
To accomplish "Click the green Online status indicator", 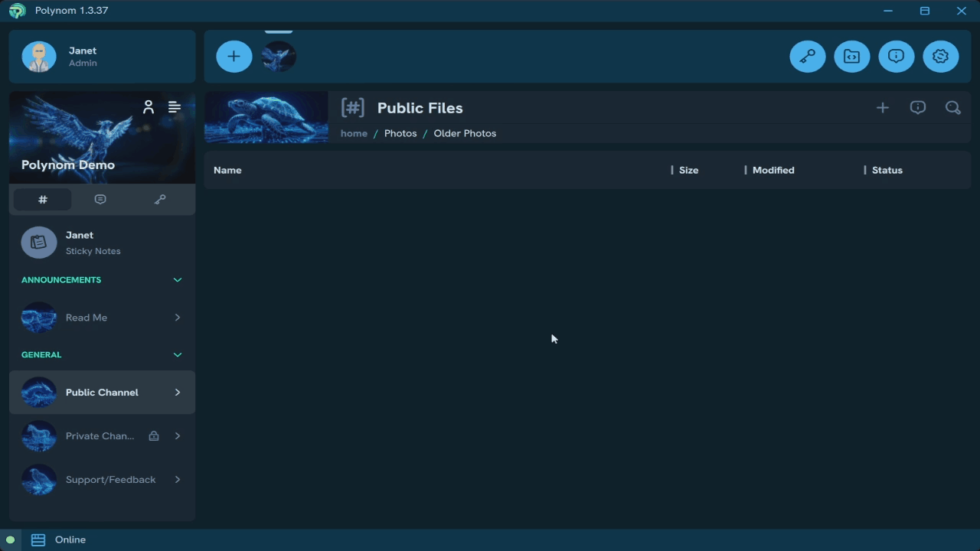I will (9, 540).
